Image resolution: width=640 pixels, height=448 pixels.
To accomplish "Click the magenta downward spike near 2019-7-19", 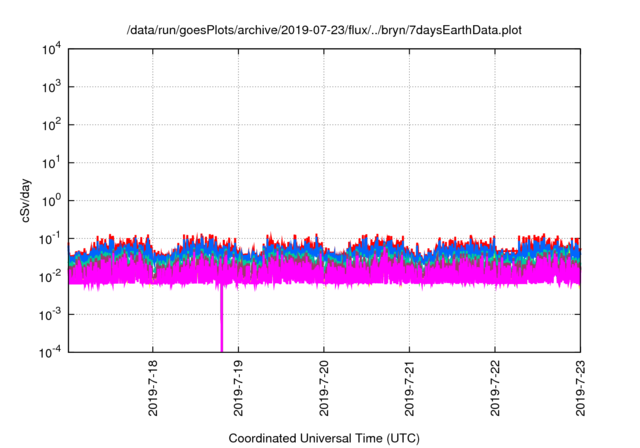I will 222,318.
